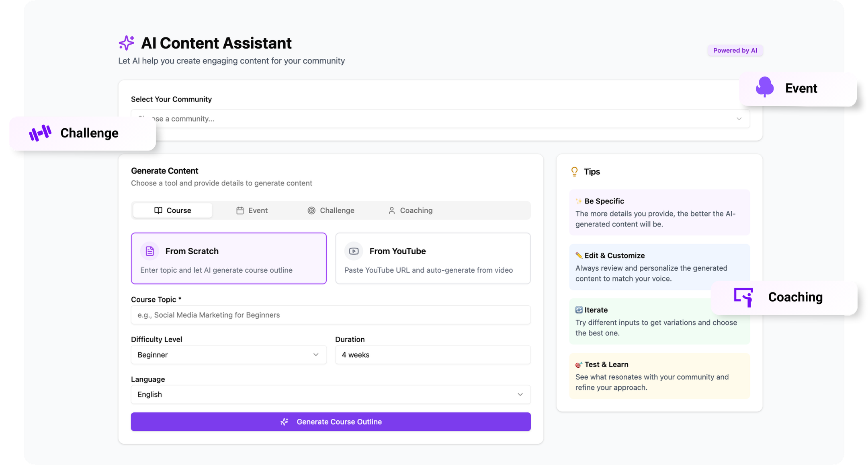The height and width of the screenshot is (465, 868).
Task: Switch to the Course tab
Action: (173, 210)
